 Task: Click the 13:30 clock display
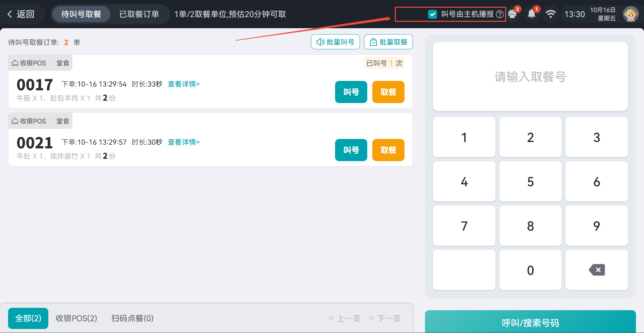click(x=575, y=14)
